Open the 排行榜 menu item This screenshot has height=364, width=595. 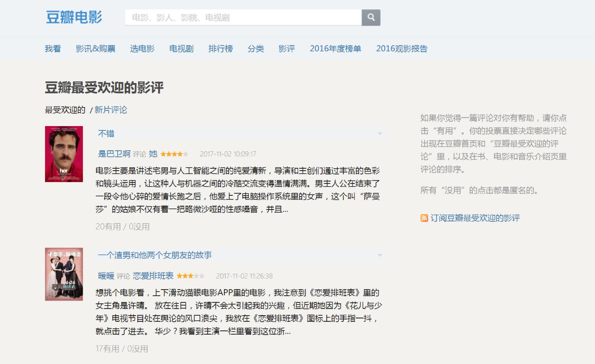[x=220, y=48]
